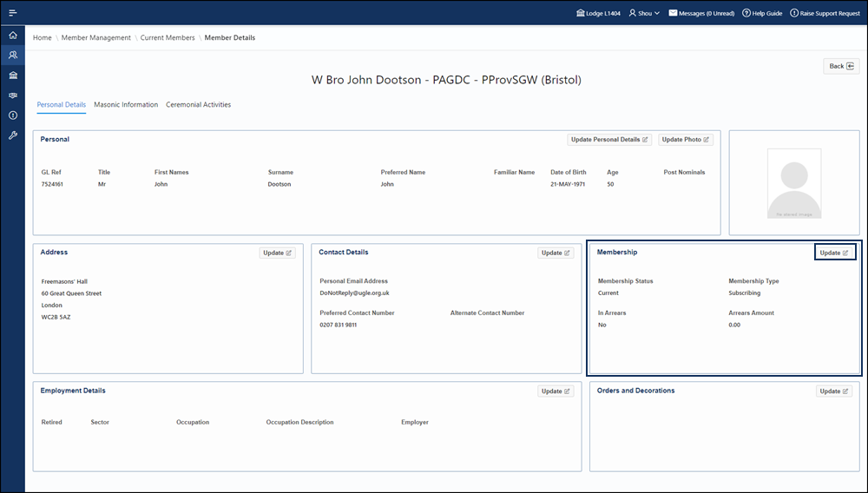Open the alert circle icon in the sidebar
The image size is (868, 493).
pyautogui.click(x=13, y=115)
